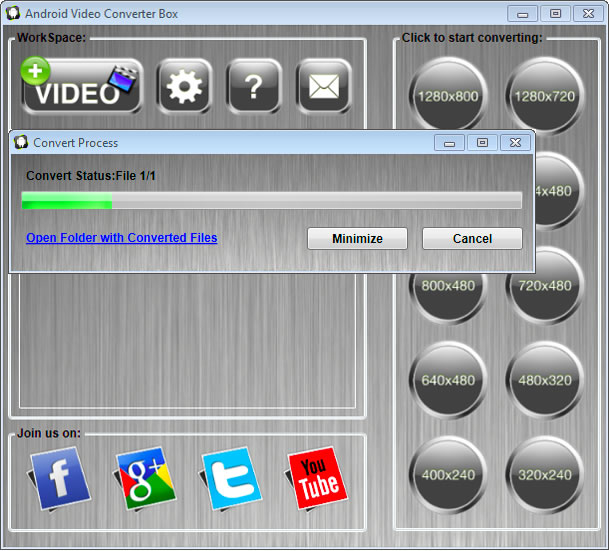Click the Android Video Converter Box title icon
Image resolution: width=609 pixels, height=551 pixels.
pyautogui.click(x=13, y=13)
